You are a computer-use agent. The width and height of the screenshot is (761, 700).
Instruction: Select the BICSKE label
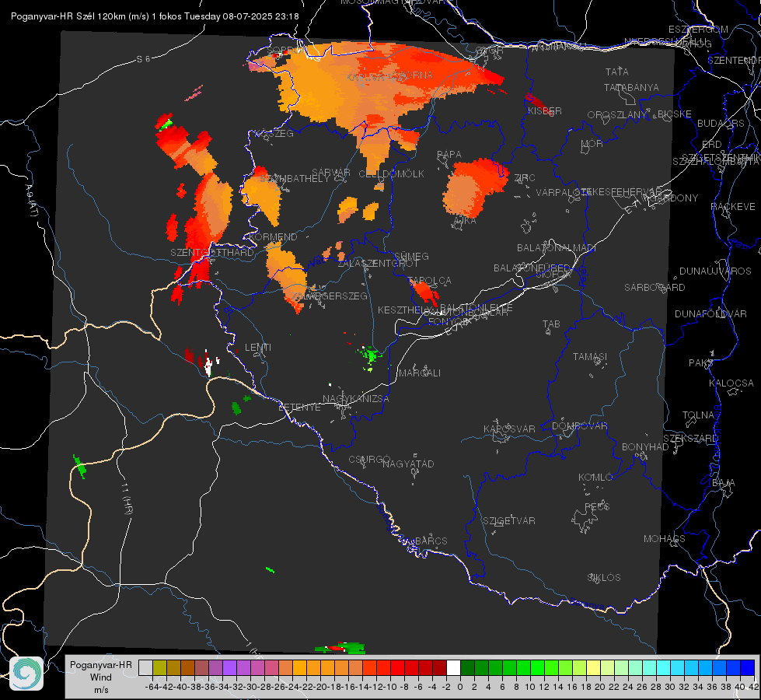[x=675, y=114]
